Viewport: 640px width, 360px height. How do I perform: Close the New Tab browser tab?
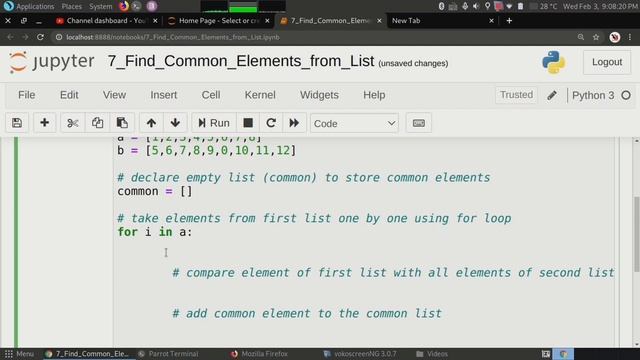(x=491, y=20)
